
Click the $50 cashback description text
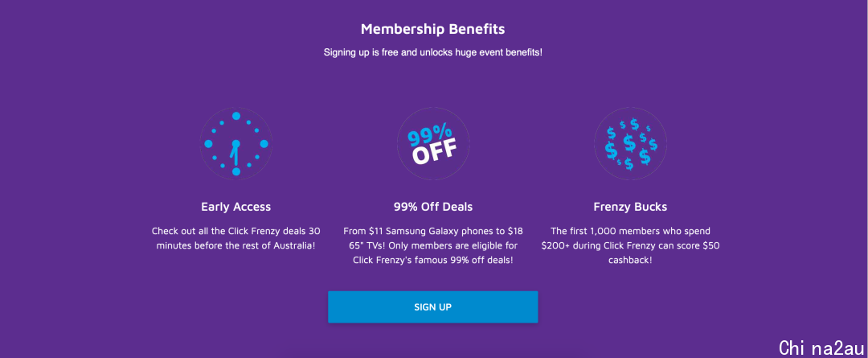coord(631,245)
